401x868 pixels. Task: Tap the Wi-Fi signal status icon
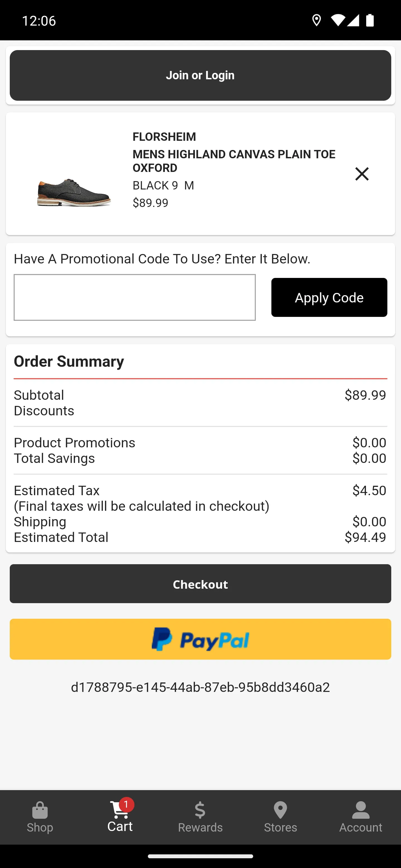pyautogui.click(x=337, y=21)
